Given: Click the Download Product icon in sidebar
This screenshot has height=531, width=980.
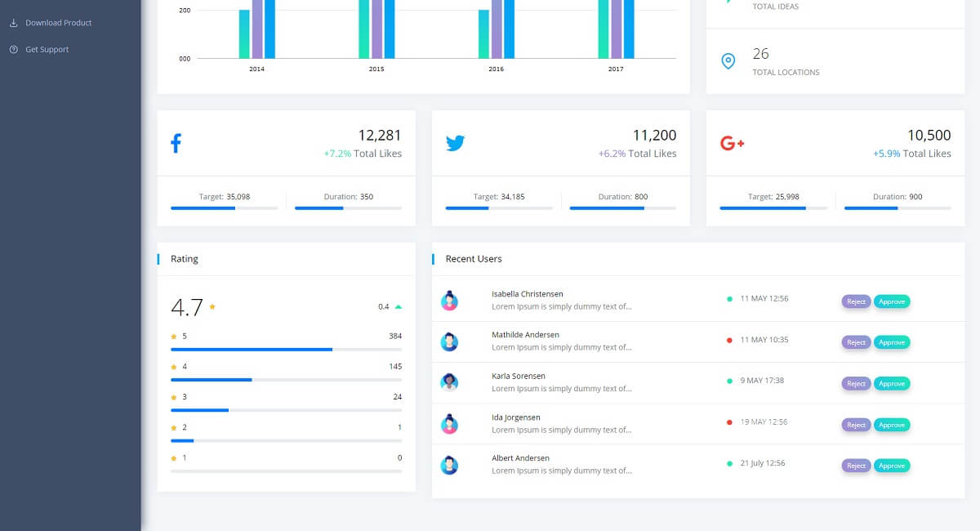Looking at the screenshot, I should (x=14, y=23).
